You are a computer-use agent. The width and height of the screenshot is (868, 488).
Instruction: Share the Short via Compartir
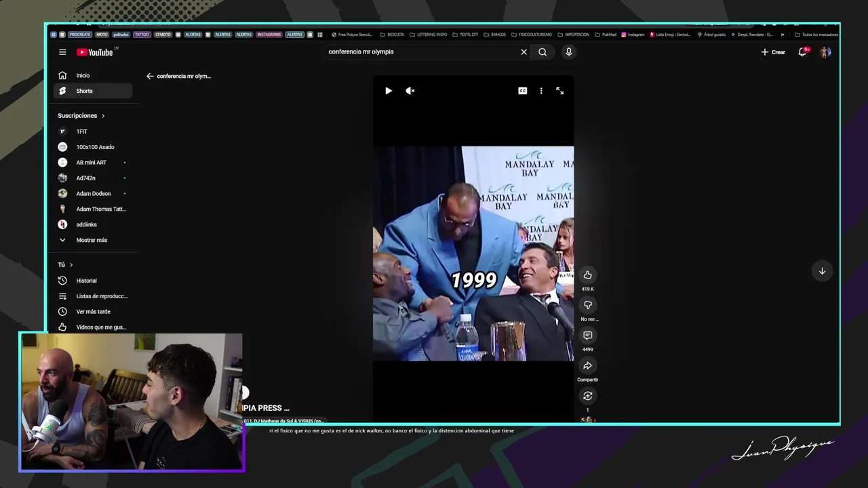click(588, 366)
